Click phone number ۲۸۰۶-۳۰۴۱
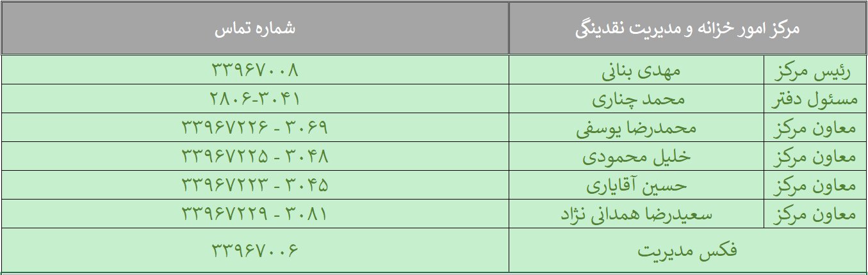This screenshot has height=275, width=868. pos(255,99)
